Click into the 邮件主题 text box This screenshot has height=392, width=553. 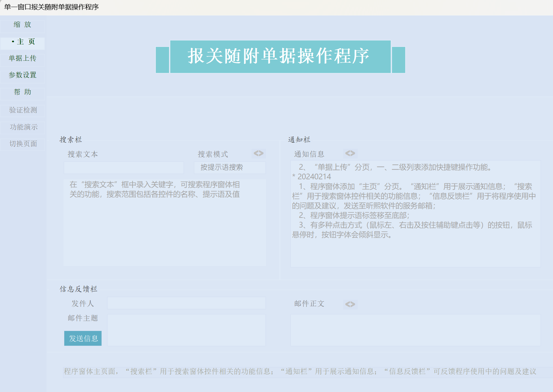point(186,330)
